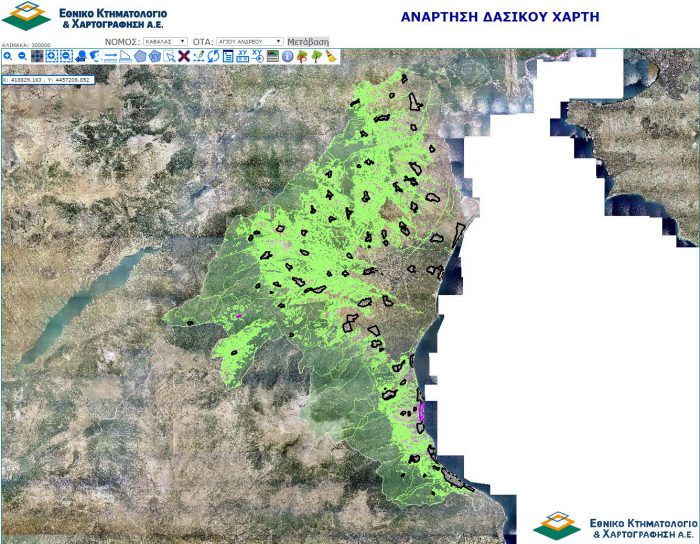Select the go to XY coordinates tool
The height and width of the screenshot is (544, 700).
click(257, 56)
